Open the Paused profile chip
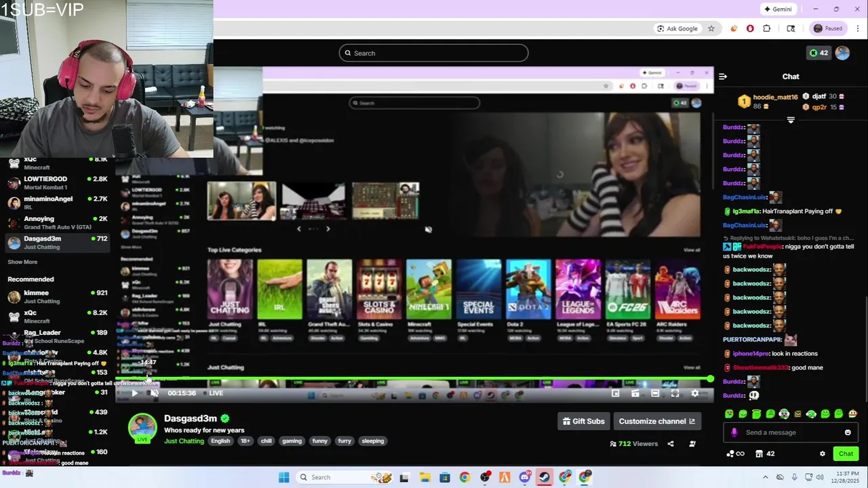The height and width of the screenshot is (488, 868). click(828, 28)
